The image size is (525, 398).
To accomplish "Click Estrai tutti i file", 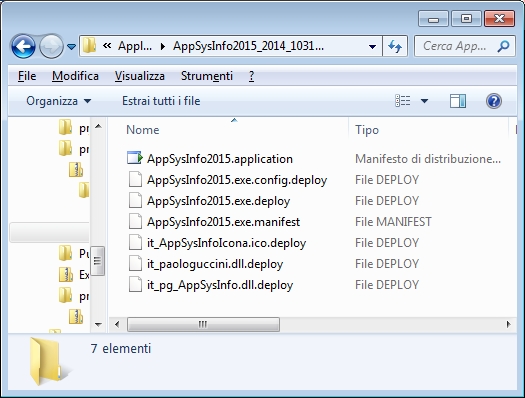I will click(161, 101).
